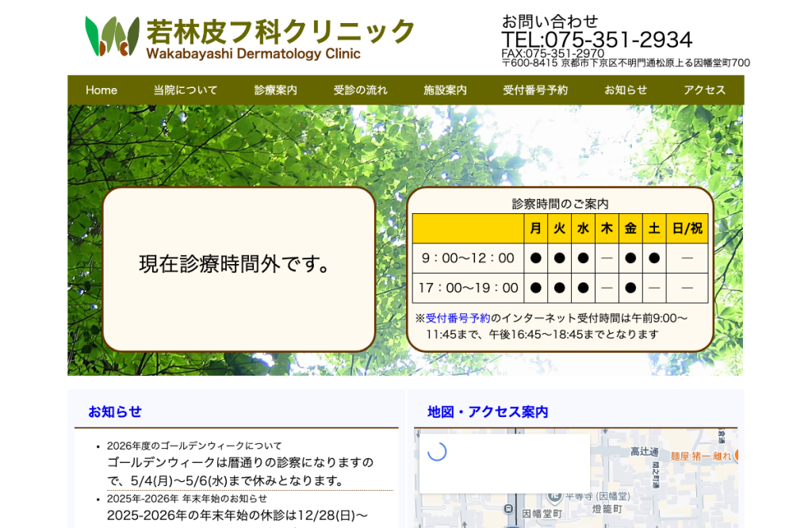Click the Golden Week closure description text
This screenshot has width=812, height=528.
240,472
